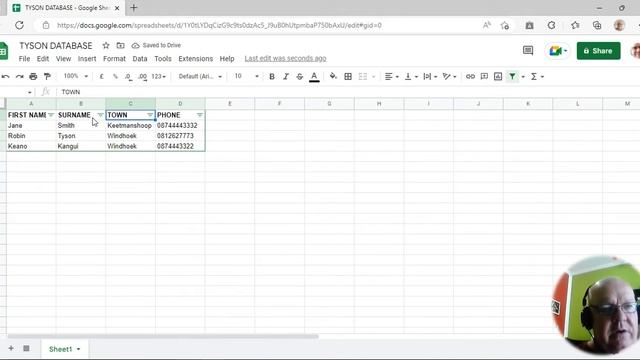Refresh the browser page
This screenshot has height=360, width=640.
point(19,25)
